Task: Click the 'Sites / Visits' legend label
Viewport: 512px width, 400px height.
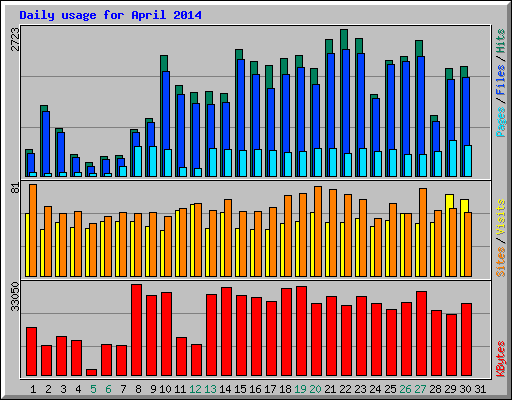Action: tap(500, 238)
